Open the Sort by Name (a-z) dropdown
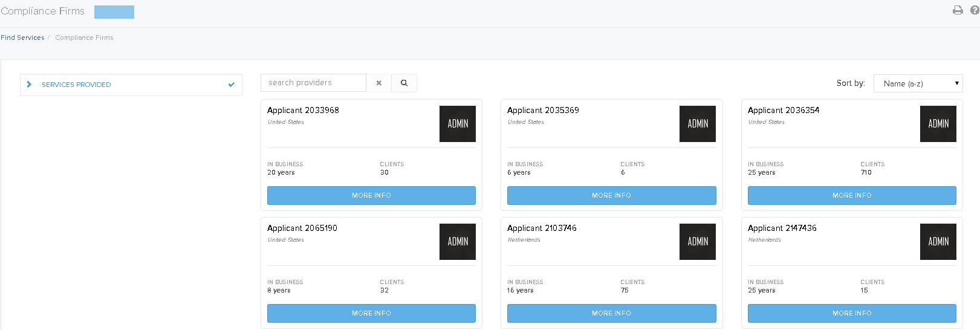 tap(918, 83)
